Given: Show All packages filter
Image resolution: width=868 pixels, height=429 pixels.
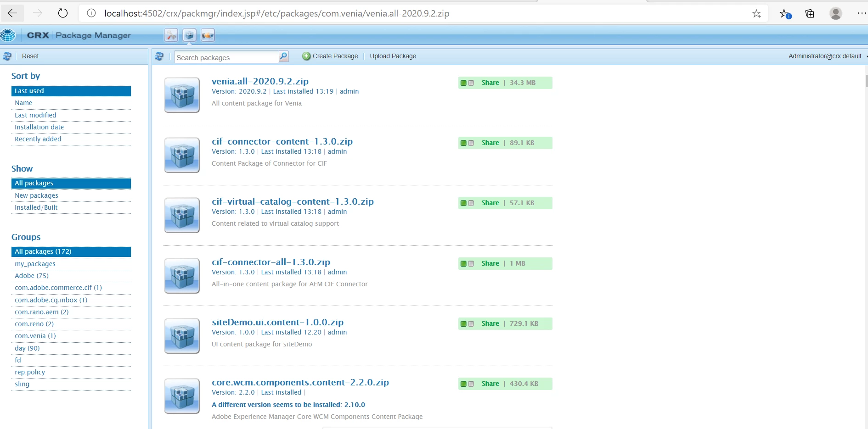Looking at the screenshot, I should (71, 183).
